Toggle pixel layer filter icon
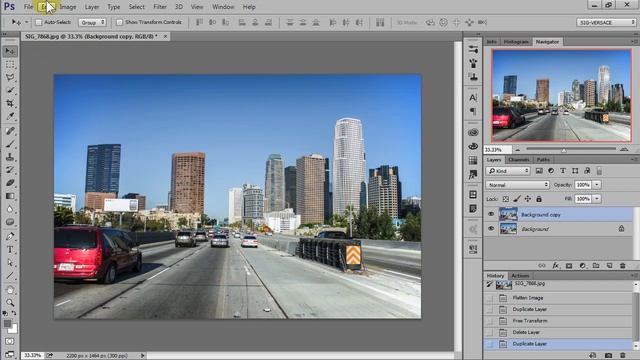Viewport: 640px width, 360px height. 539,171
